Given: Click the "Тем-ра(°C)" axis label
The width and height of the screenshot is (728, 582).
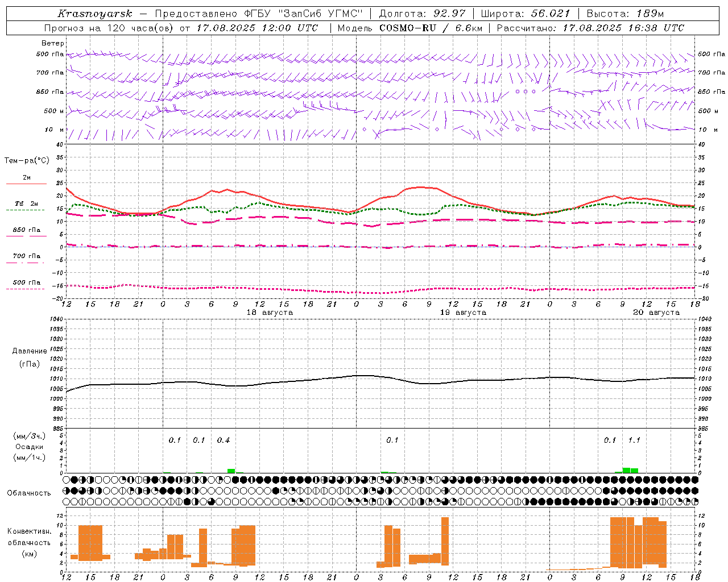Looking at the screenshot, I should (27, 161).
